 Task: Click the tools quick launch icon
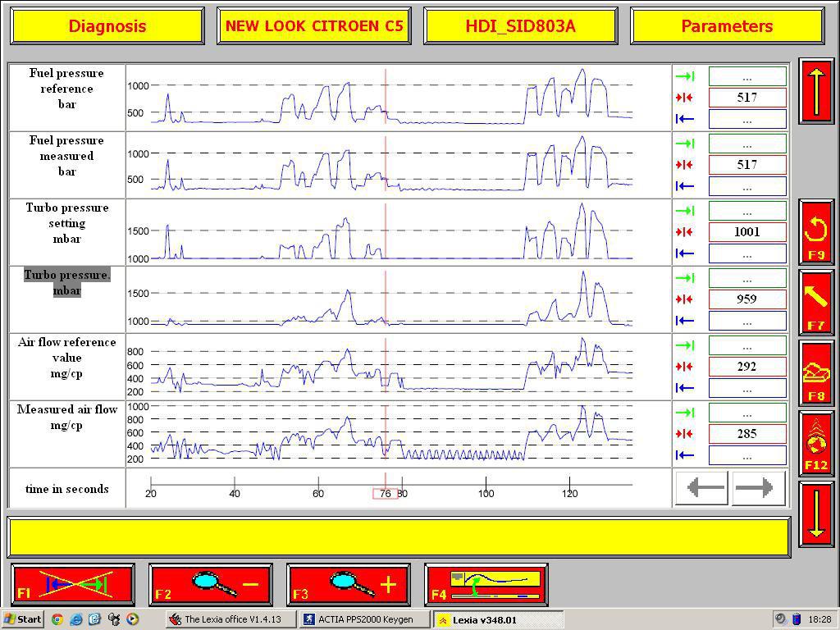(113, 619)
